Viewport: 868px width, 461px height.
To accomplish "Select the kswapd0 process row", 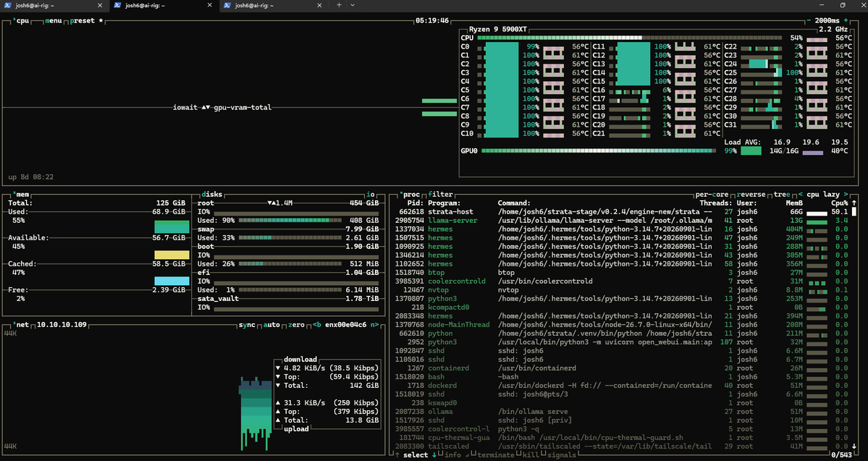I will pyautogui.click(x=622, y=403).
